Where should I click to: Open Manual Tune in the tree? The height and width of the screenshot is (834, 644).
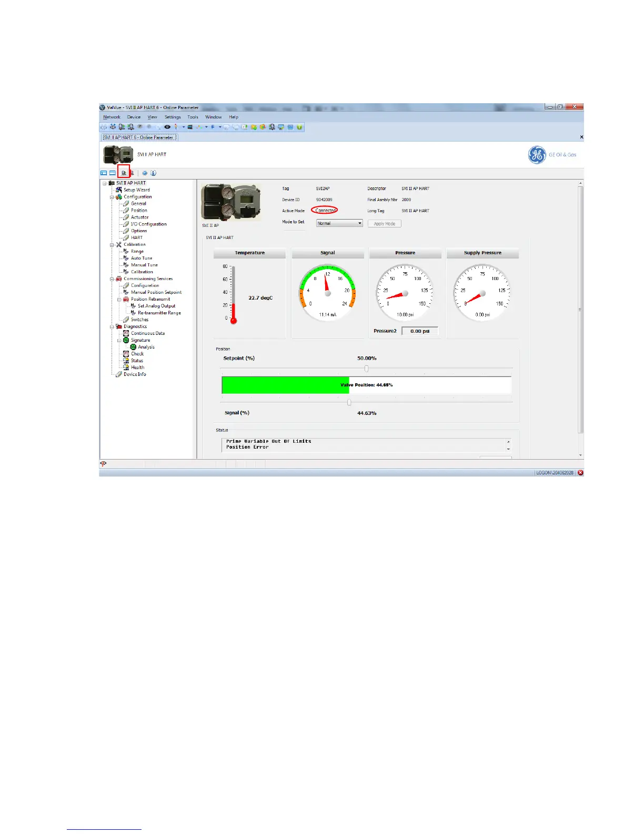click(144, 265)
